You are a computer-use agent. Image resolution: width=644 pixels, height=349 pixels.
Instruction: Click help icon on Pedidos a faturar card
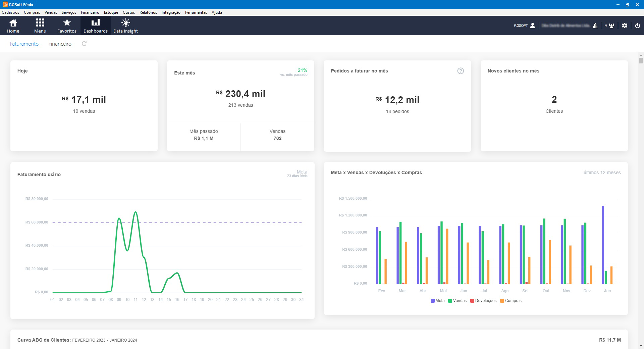(461, 71)
